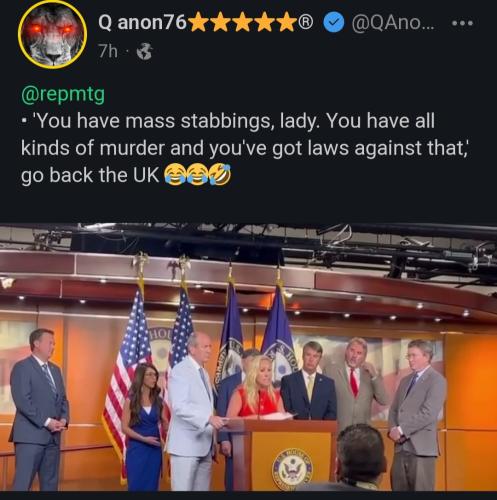The height and width of the screenshot is (500, 497).
Task: Click the Q anon76 display name
Action: tap(142, 22)
